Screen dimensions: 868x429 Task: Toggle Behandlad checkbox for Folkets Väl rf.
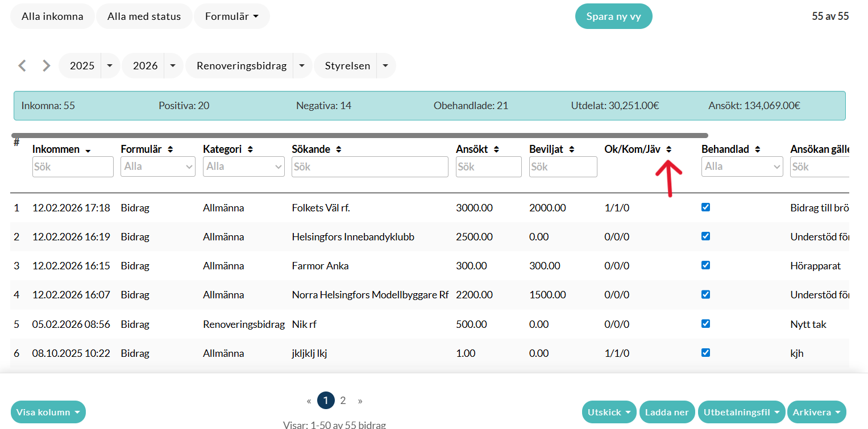pos(705,207)
